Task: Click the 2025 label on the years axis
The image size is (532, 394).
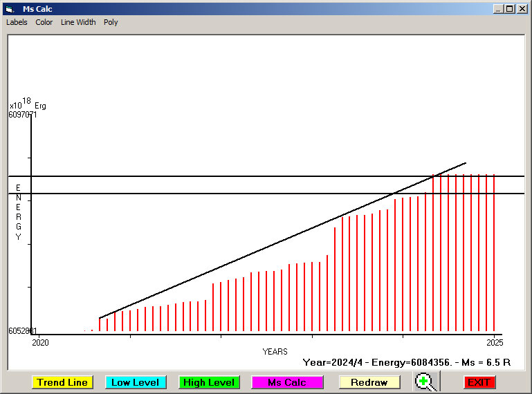Action: [494, 342]
